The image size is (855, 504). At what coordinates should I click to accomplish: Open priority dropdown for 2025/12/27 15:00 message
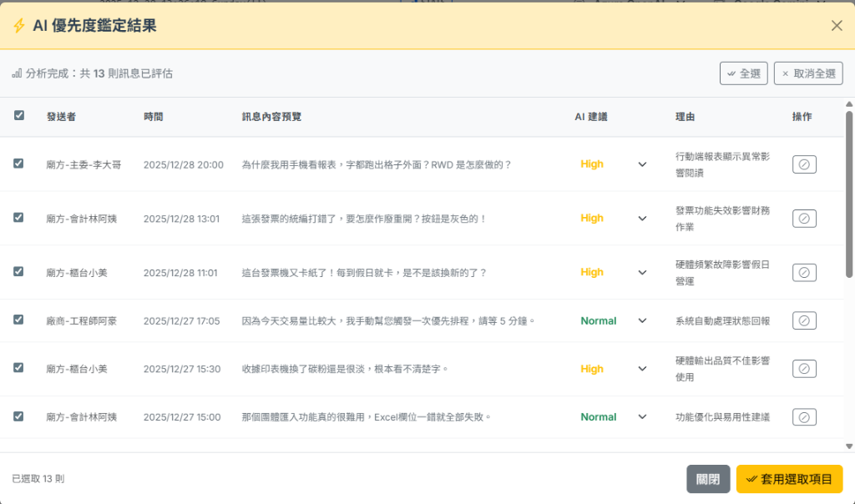pyautogui.click(x=642, y=417)
